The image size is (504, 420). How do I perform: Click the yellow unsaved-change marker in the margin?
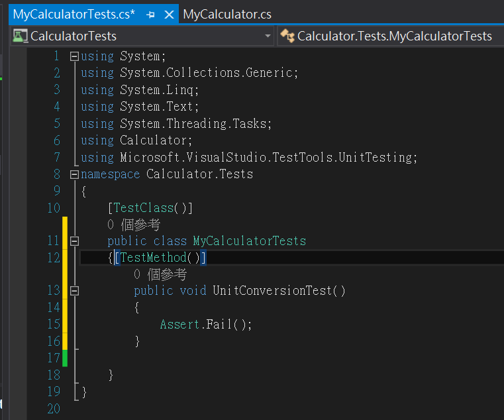[x=65, y=284]
